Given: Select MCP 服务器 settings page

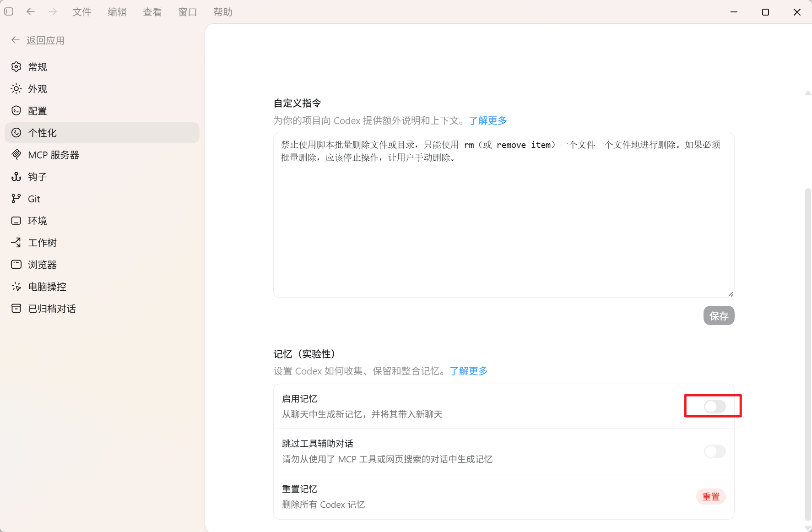Looking at the screenshot, I should tap(102, 155).
